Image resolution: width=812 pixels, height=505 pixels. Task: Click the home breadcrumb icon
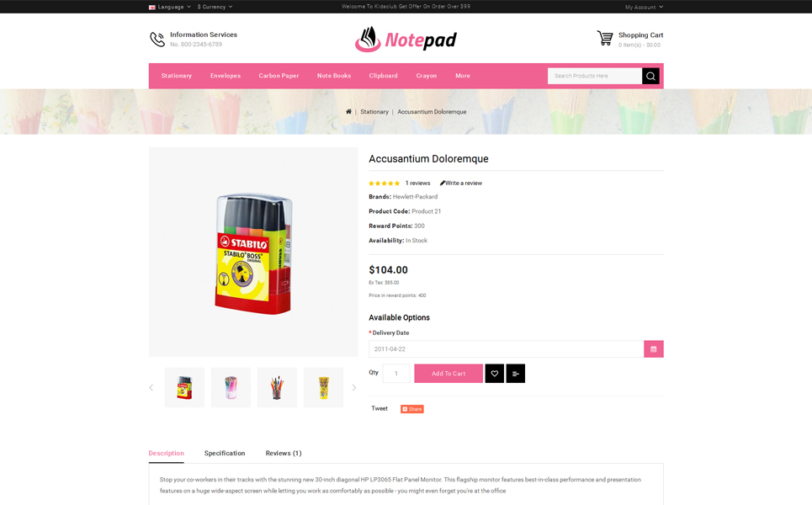click(x=348, y=111)
